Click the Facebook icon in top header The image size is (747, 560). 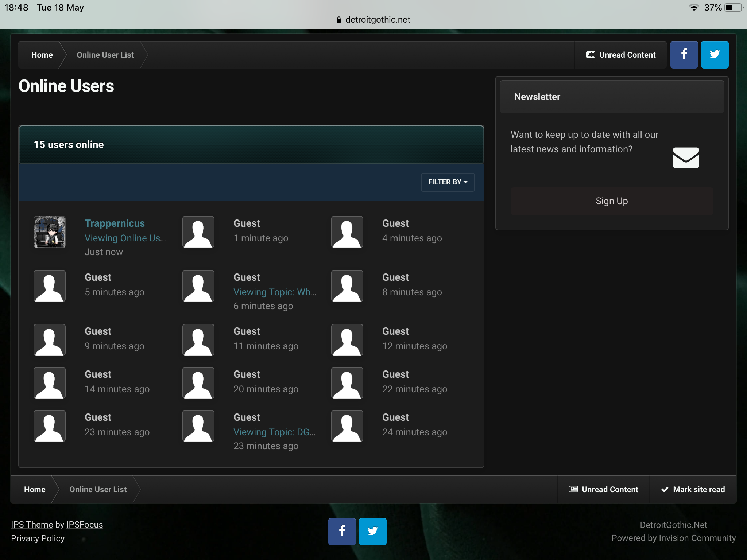684,55
